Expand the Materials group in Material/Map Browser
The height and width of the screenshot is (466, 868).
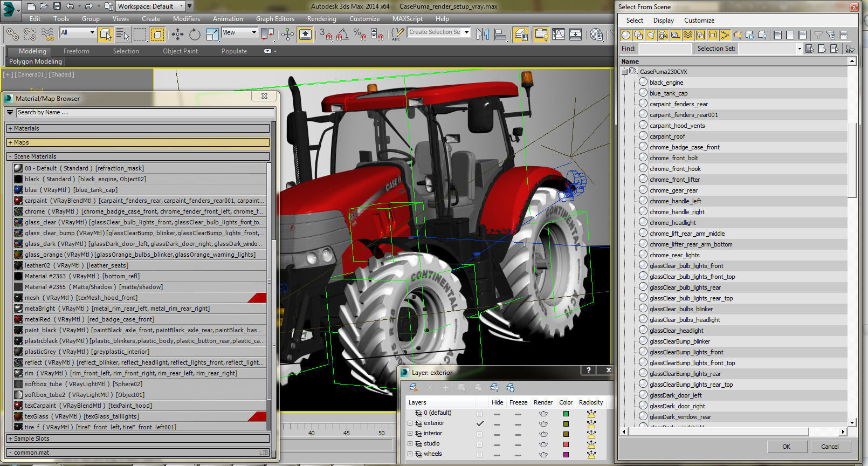(x=138, y=128)
